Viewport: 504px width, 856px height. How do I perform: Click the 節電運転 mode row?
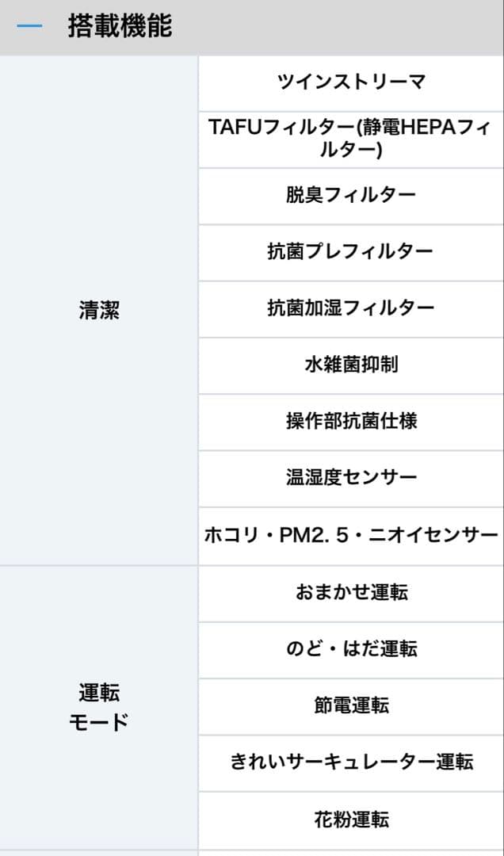point(351,705)
